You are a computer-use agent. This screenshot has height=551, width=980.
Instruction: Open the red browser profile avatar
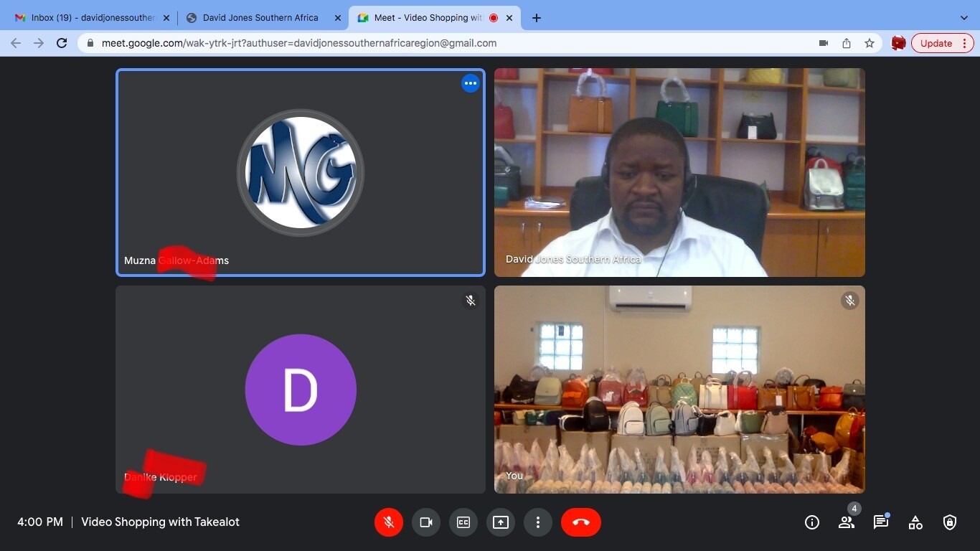tap(898, 43)
